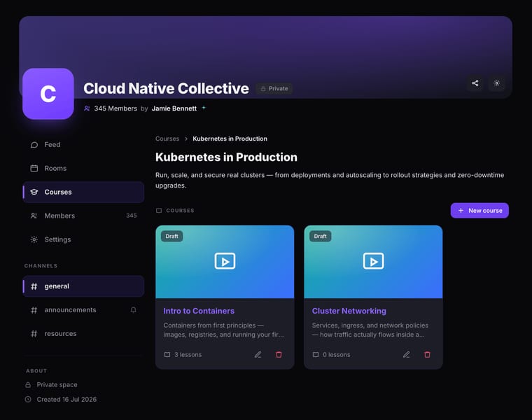The height and width of the screenshot is (420, 532).
Task: Click hash icon of announcements channel
Action: pyautogui.click(x=34, y=310)
